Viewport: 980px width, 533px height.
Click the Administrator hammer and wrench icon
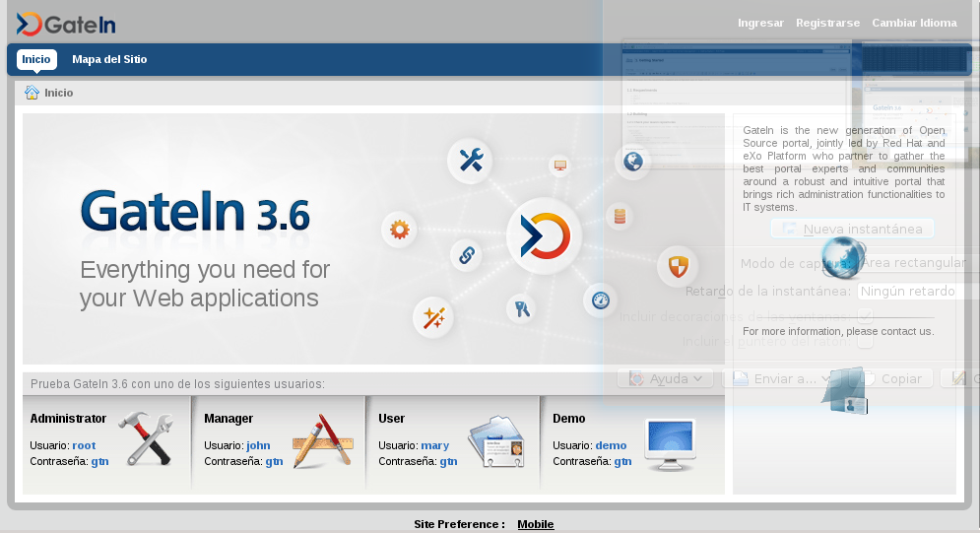(x=147, y=438)
